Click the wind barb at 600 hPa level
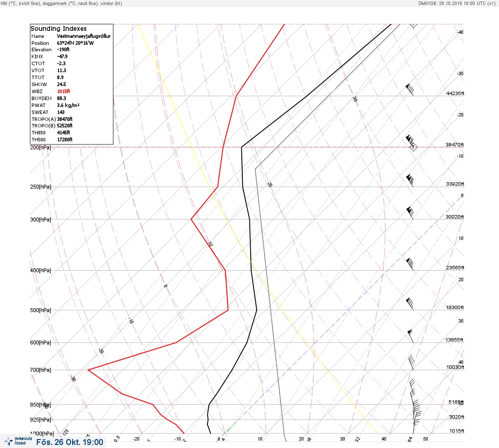This screenshot has width=499, height=448. pos(410,336)
